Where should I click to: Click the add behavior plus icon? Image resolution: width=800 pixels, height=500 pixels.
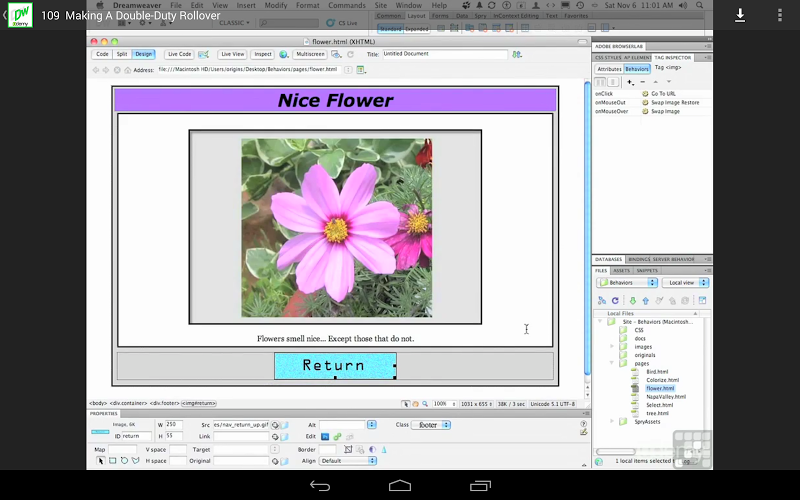click(x=630, y=82)
